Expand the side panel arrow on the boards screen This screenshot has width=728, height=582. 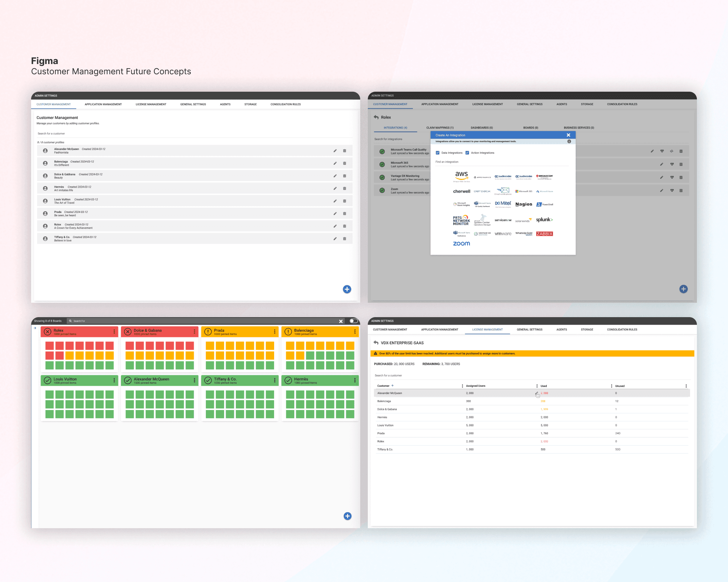(x=35, y=328)
